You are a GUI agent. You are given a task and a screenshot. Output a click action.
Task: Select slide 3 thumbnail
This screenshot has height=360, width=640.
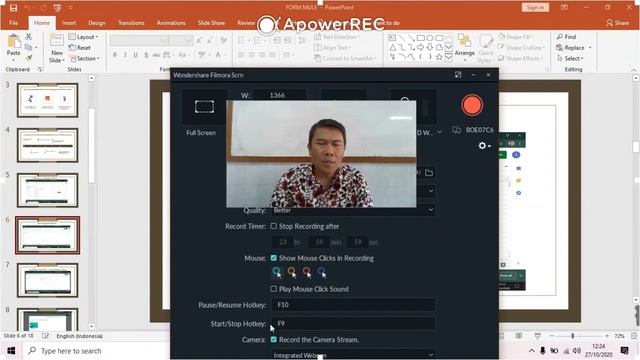(x=47, y=100)
